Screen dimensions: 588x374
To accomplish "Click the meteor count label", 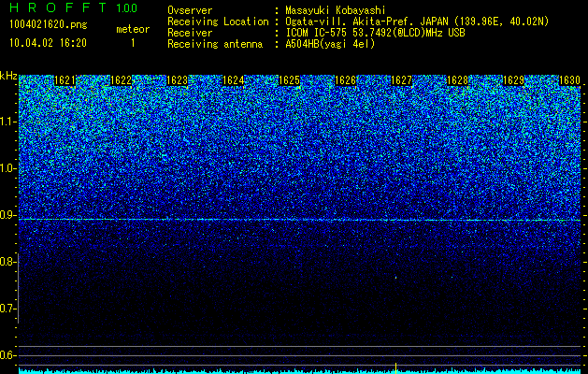I will [x=133, y=29].
